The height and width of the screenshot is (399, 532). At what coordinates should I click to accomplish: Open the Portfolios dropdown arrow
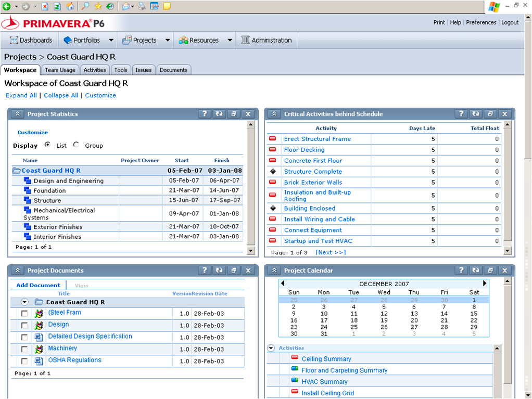[111, 40]
